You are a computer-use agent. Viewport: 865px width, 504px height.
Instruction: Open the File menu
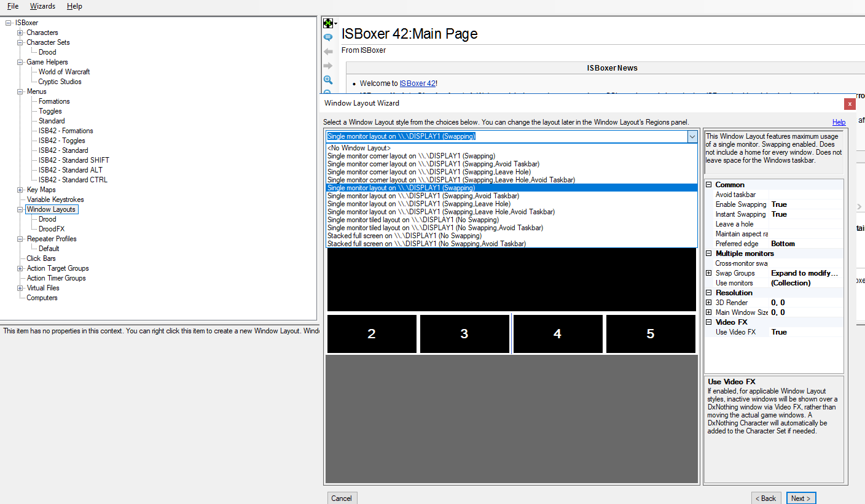pyautogui.click(x=13, y=6)
